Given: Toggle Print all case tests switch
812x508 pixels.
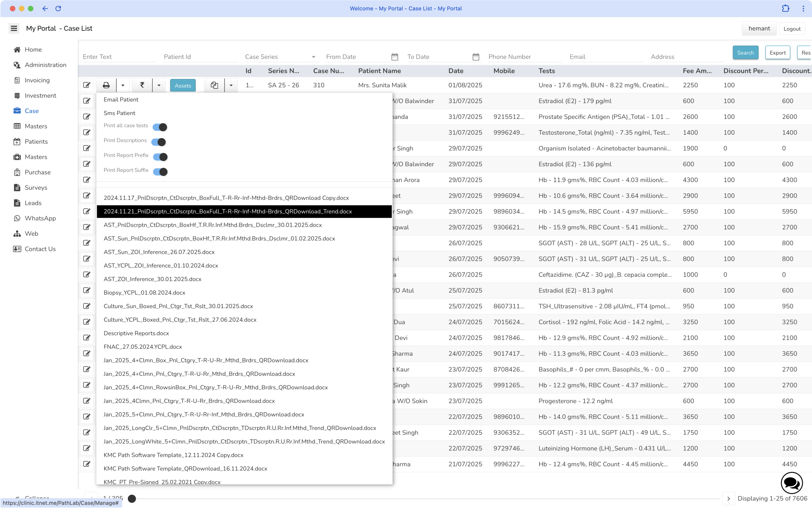Looking at the screenshot, I should (160, 127).
